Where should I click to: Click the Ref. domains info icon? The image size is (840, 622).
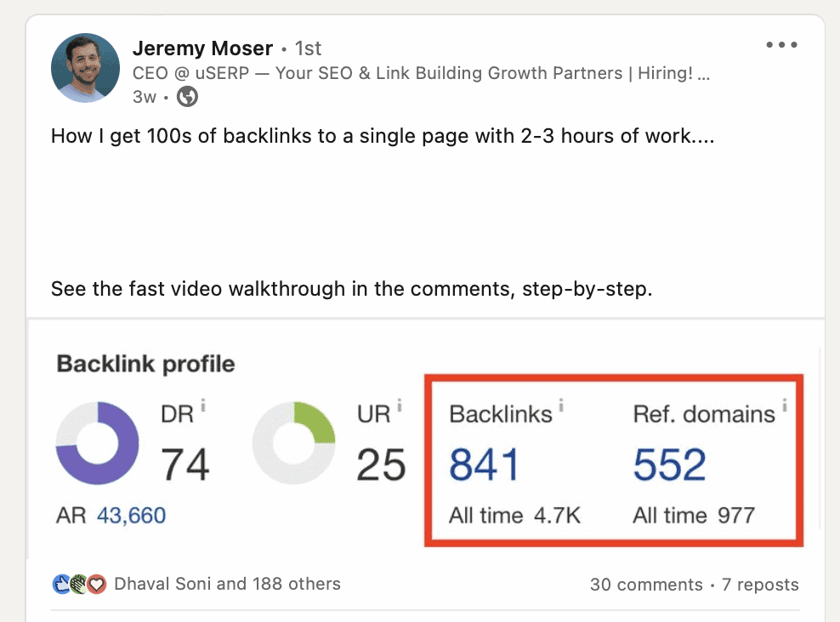(x=784, y=405)
